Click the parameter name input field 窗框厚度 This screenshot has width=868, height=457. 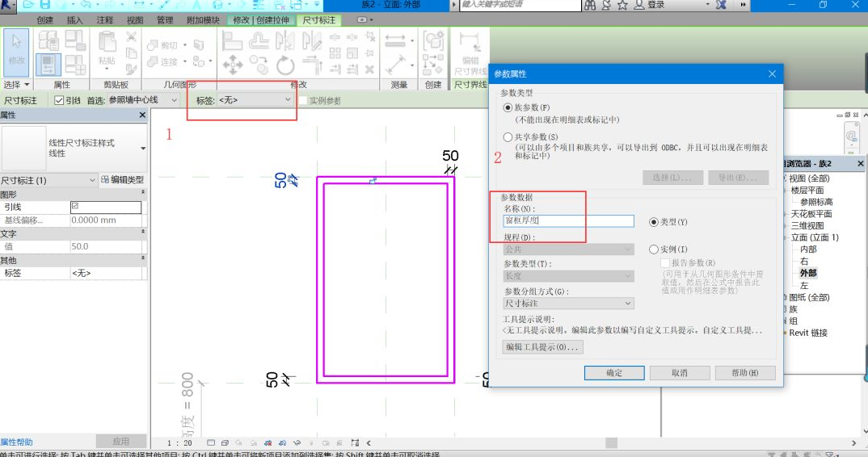(568, 220)
